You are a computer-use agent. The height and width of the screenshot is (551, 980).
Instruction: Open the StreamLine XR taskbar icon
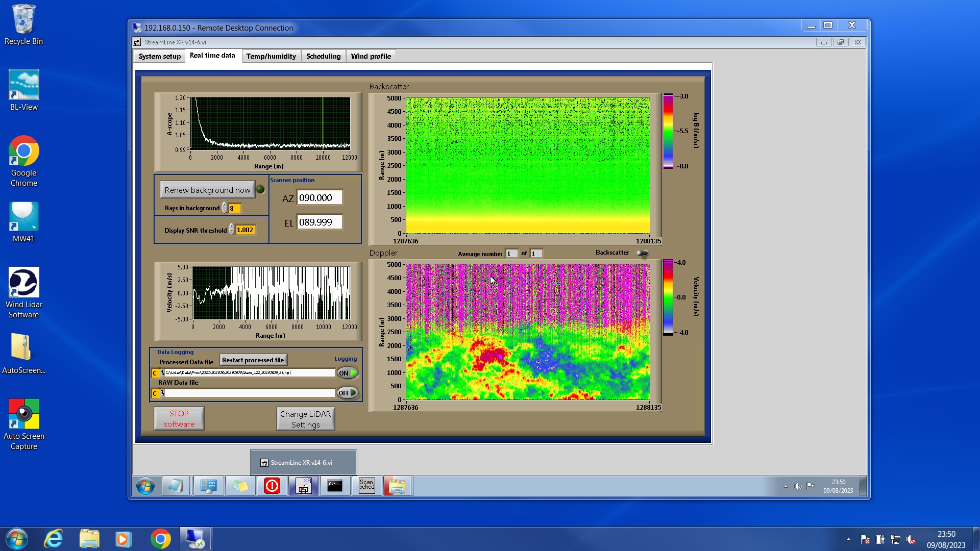pyautogui.click(x=304, y=485)
